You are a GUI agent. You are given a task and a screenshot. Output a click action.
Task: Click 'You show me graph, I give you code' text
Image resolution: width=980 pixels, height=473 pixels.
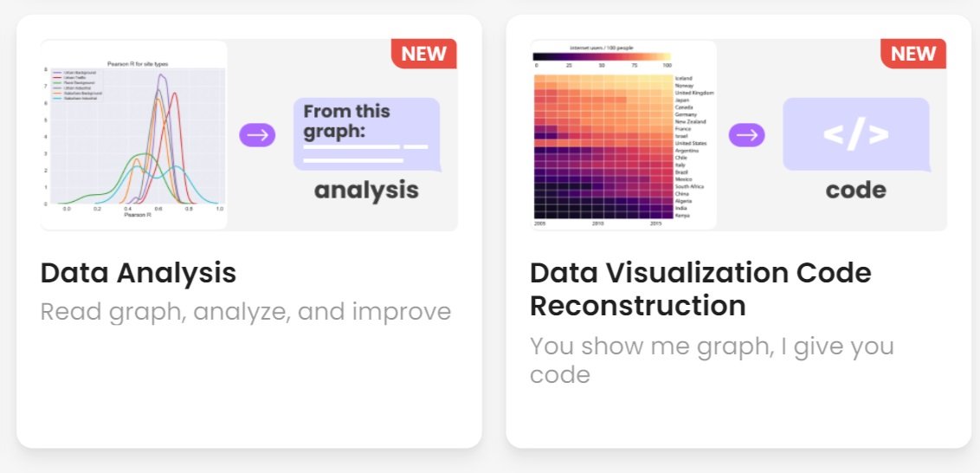(x=712, y=360)
